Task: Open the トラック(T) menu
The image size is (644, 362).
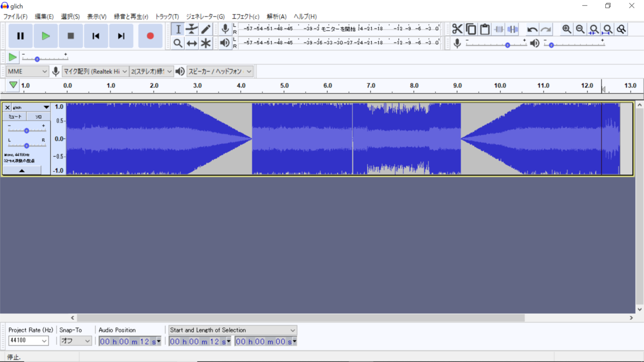Action: 167,17
